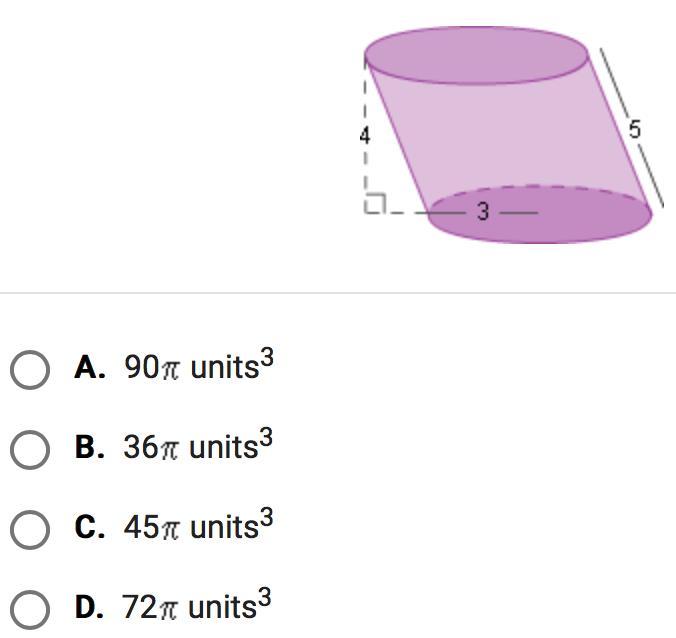Click the right-angle marker on the diagram

coord(374,205)
